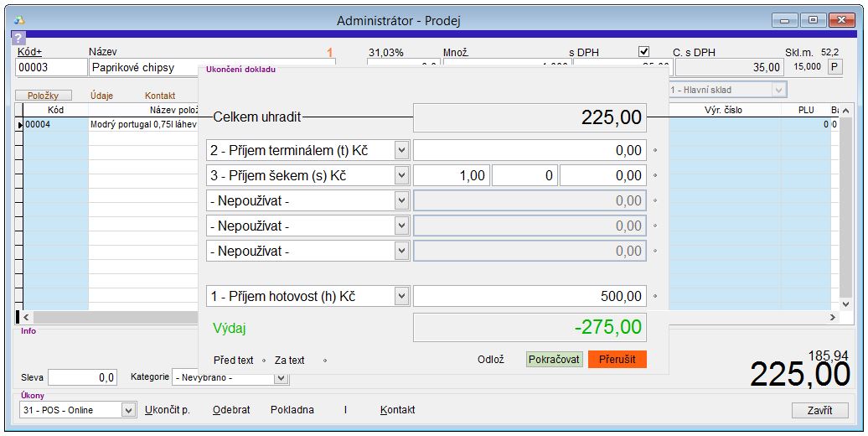Click the dot beside the 500,00 cash amount

click(x=655, y=297)
